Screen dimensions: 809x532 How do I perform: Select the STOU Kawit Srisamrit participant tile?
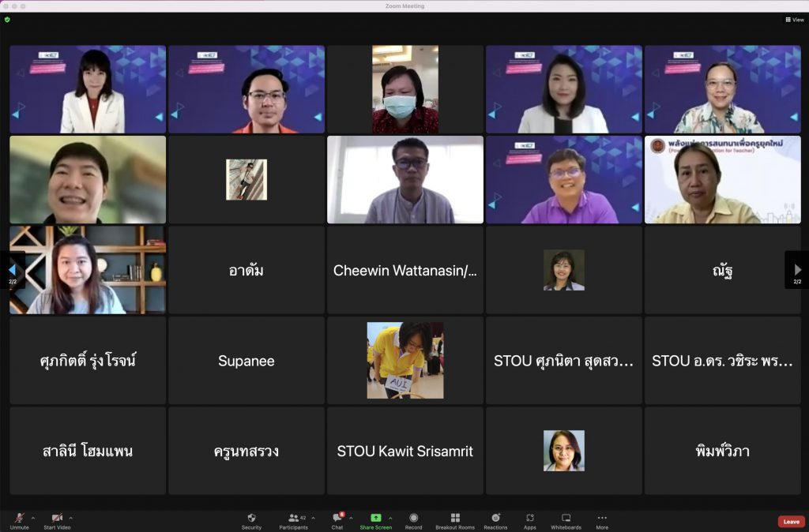(x=404, y=451)
